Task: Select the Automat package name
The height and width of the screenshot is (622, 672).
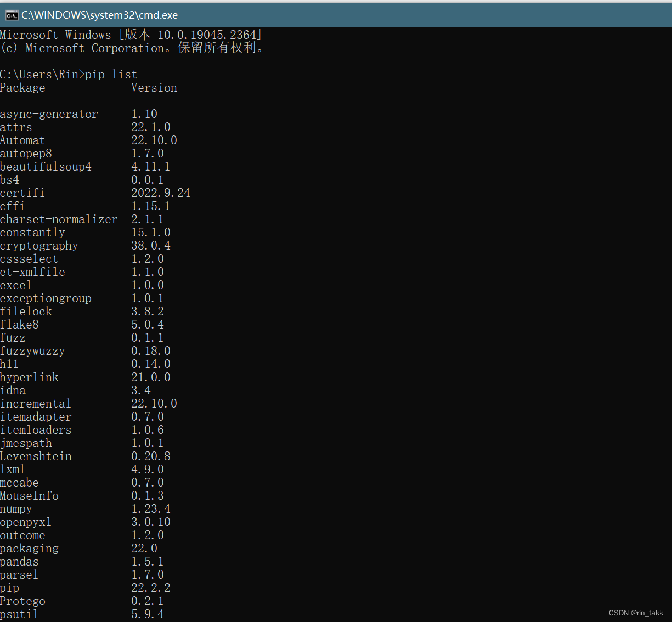Action: click(x=22, y=140)
